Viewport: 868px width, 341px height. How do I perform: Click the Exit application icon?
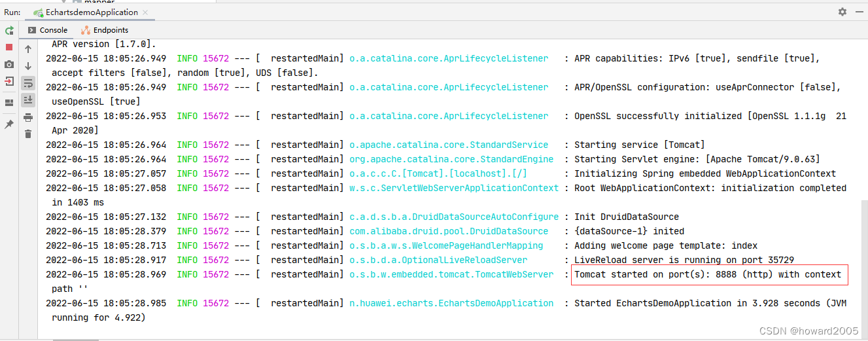(9, 81)
